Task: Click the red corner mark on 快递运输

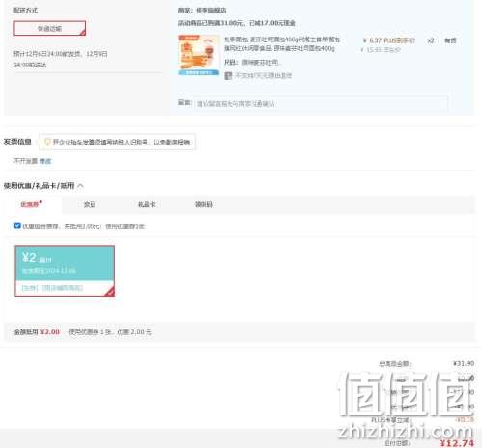Action: coord(83,32)
